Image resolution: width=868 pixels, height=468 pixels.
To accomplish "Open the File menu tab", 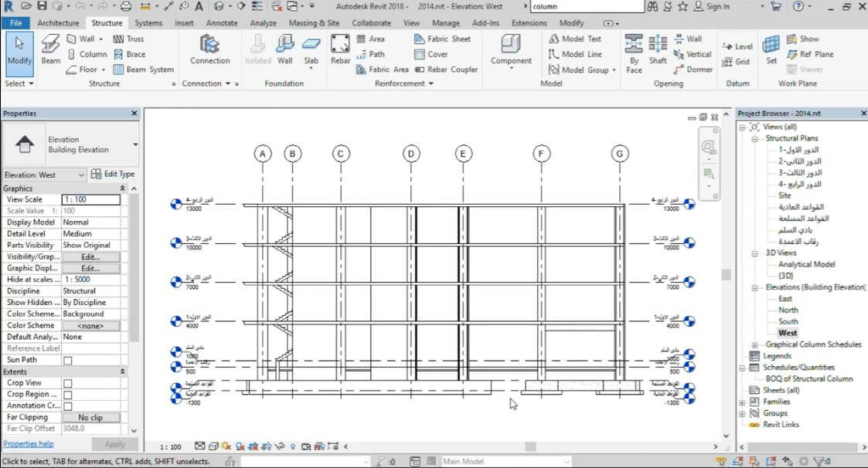I will coord(15,23).
